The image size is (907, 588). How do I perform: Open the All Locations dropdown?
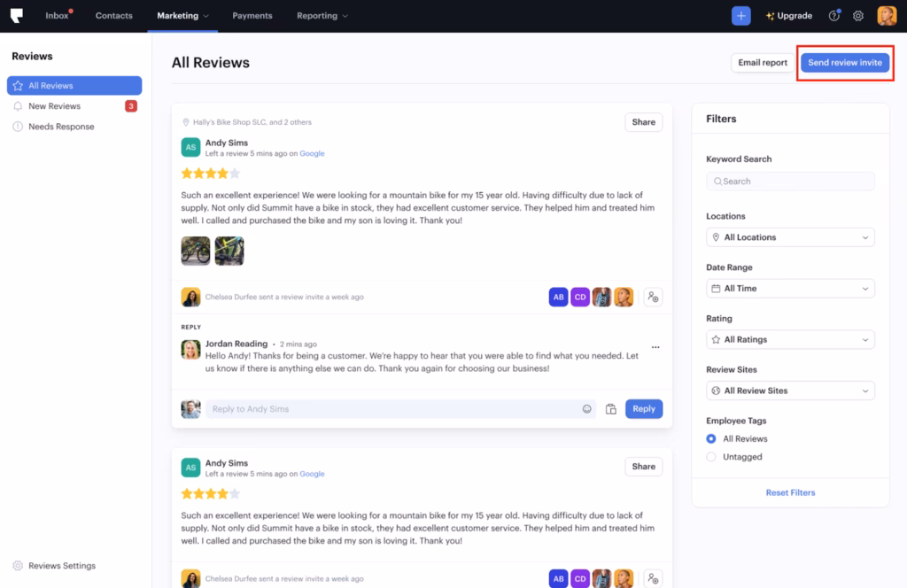tap(790, 237)
